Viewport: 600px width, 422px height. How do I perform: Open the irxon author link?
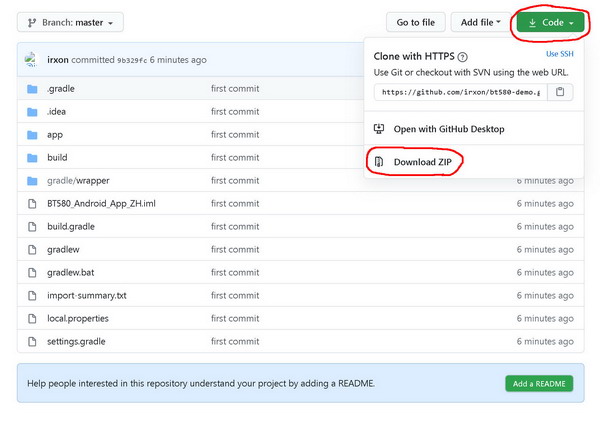pos(58,60)
